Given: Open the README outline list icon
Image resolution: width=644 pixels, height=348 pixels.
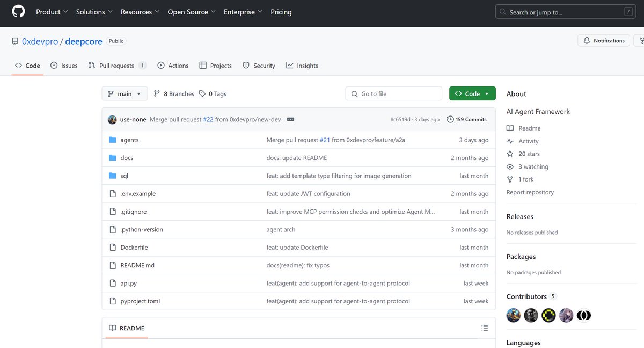Looking at the screenshot, I should point(485,328).
